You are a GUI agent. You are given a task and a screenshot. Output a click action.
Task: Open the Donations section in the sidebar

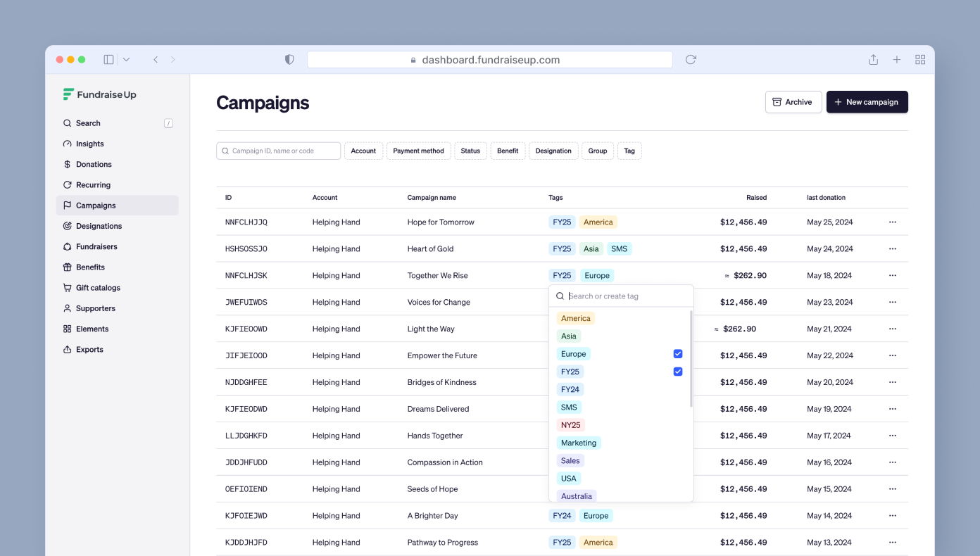pyautogui.click(x=92, y=164)
